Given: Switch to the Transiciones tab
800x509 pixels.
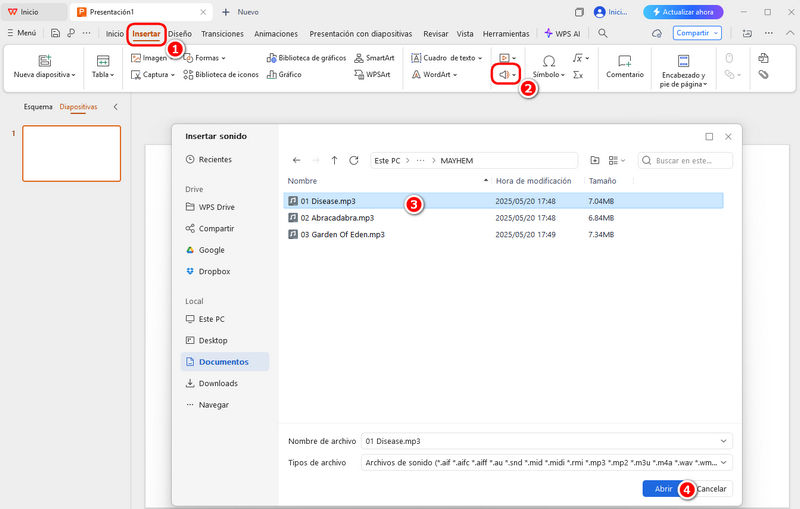Looking at the screenshot, I should pyautogui.click(x=222, y=33).
